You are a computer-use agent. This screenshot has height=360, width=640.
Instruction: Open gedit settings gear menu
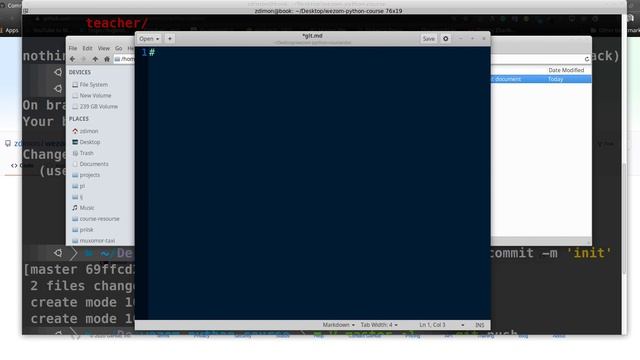445,39
